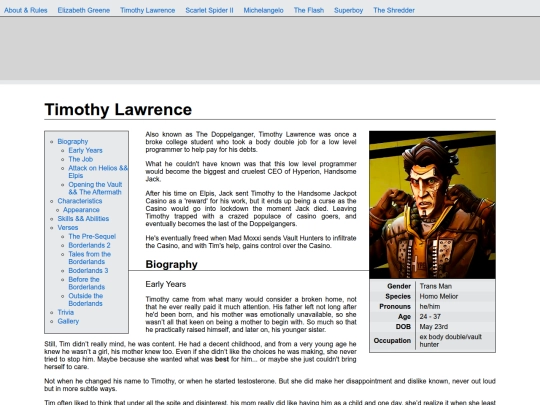Open Attack on Helios && Elpis section
This screenshot has height=405, width=540.
(98, 172)
